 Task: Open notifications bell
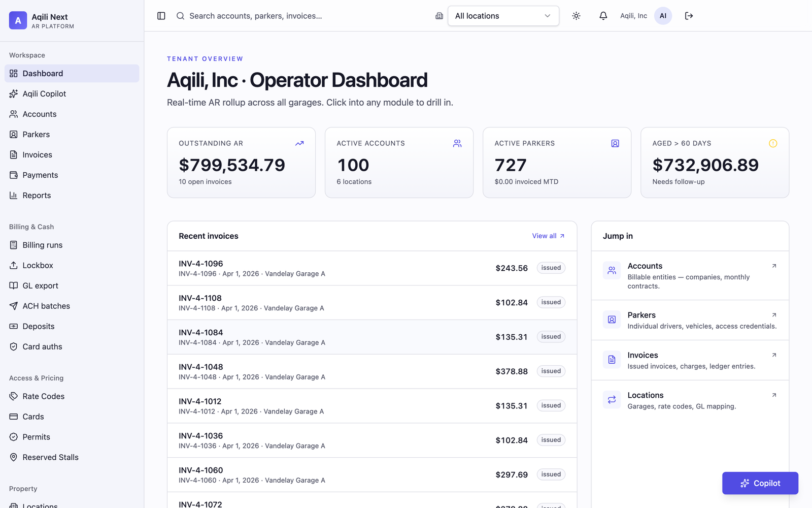603,16
